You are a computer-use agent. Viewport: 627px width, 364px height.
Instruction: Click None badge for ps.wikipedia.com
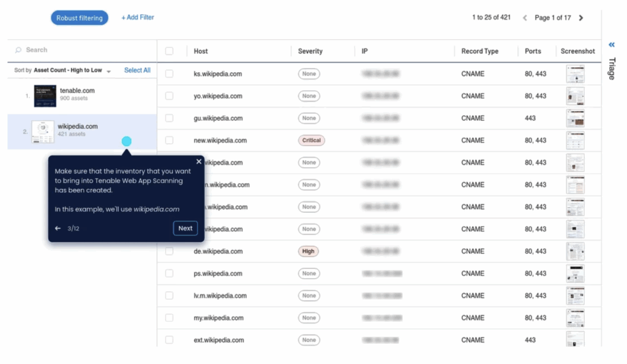click(x=309, y=273)
